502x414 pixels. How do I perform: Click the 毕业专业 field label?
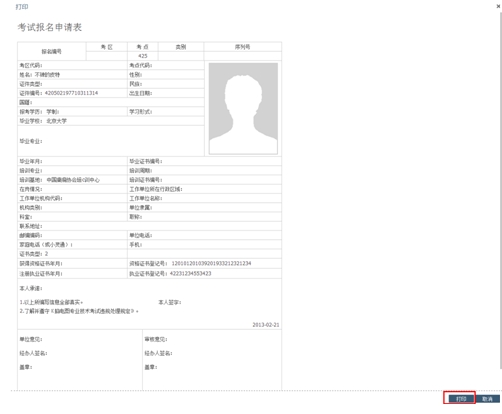point(31,141)
